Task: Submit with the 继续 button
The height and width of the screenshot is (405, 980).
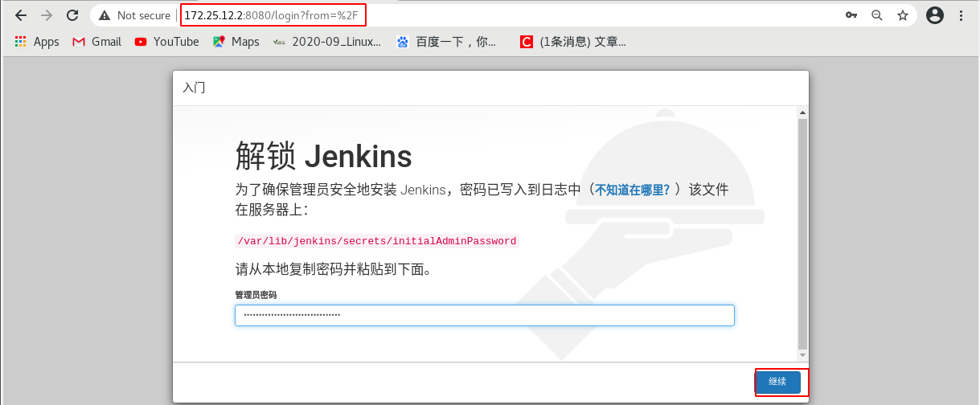Action: click(777, 382)
